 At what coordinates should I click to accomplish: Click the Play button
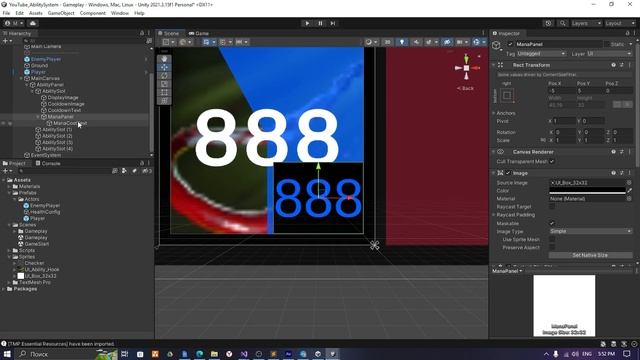(307, 23)
